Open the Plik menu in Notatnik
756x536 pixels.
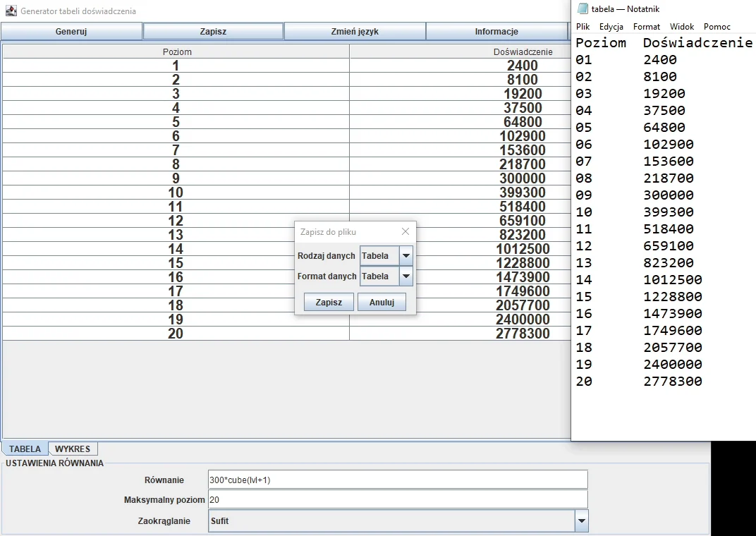click(x=581, y=26)
